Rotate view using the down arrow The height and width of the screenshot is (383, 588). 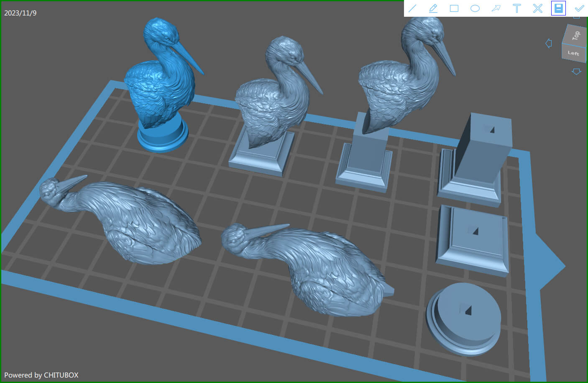[576, 72]
